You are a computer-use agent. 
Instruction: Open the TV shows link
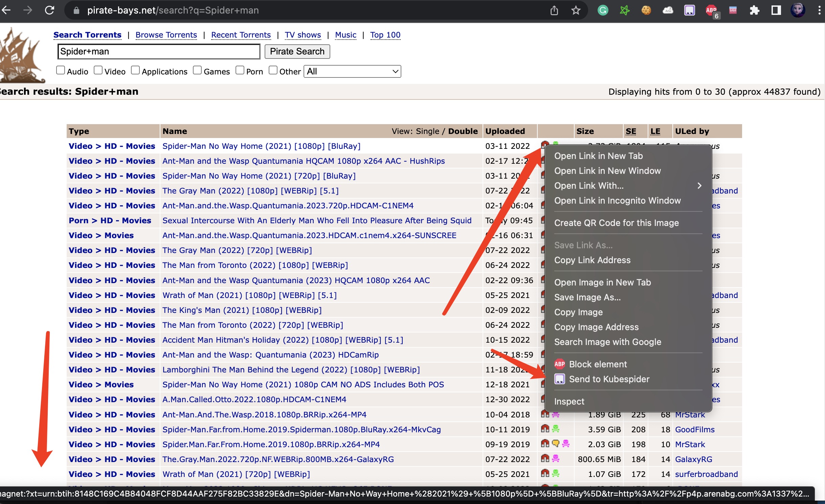(x=303, y=35)
